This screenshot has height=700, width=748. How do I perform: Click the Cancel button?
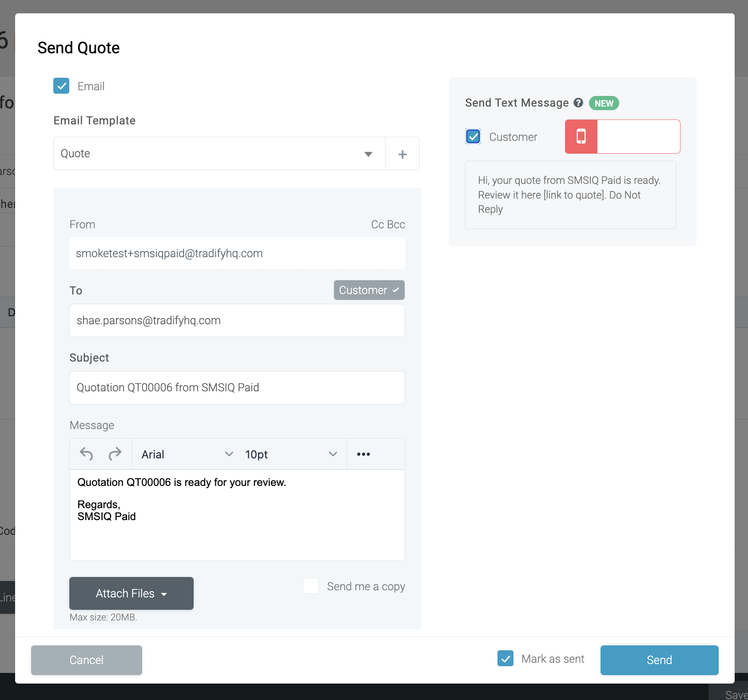(86, 660)
